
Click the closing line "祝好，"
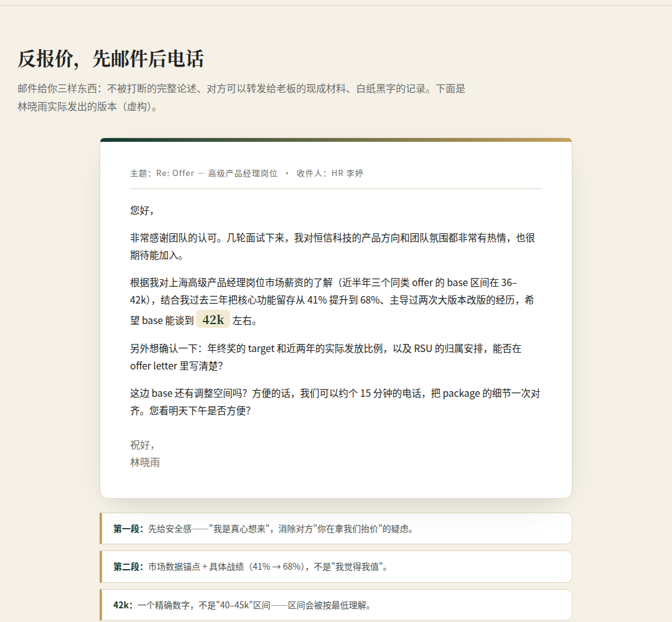click(x=142, y=445)
